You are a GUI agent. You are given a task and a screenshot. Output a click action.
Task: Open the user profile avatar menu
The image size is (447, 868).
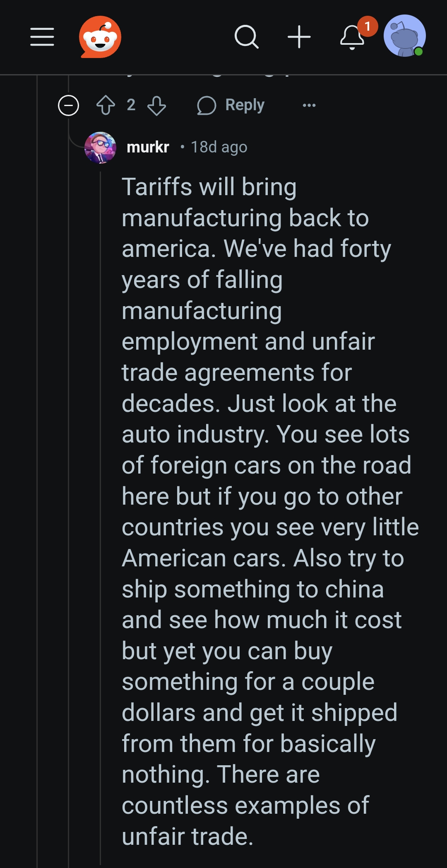(404, 36)
